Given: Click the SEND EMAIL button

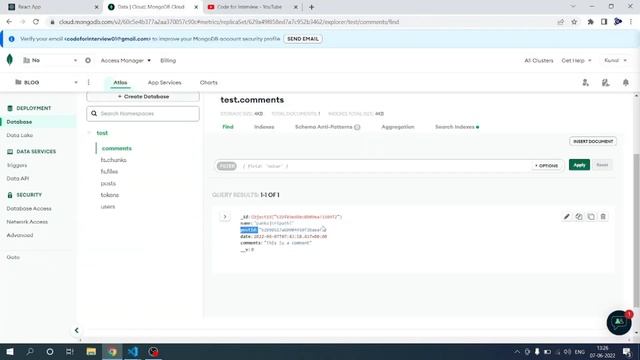Looking at the screenshot, I should pyautogui.click(x=303, y=39).
